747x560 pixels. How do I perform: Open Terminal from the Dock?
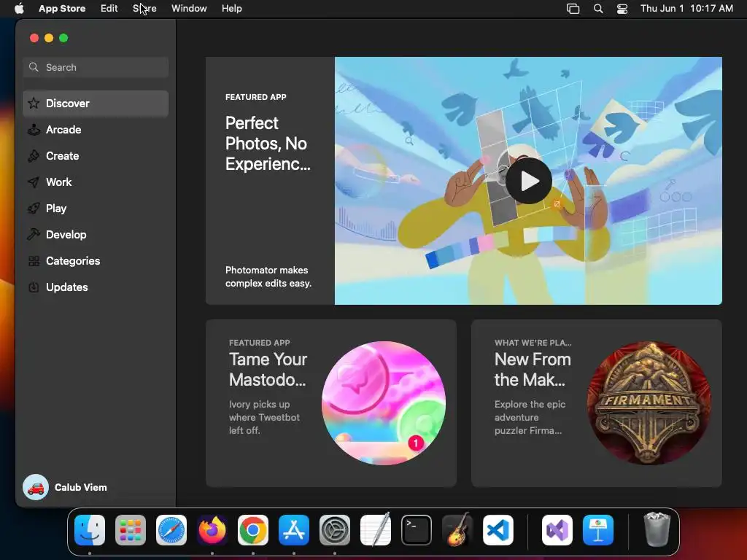[417, 530]
